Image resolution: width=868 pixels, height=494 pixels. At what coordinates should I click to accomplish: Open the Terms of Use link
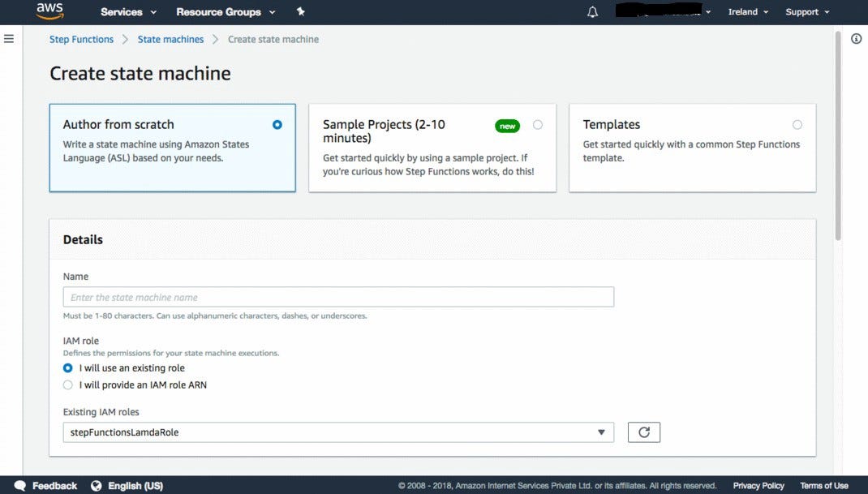pos(823,486)
